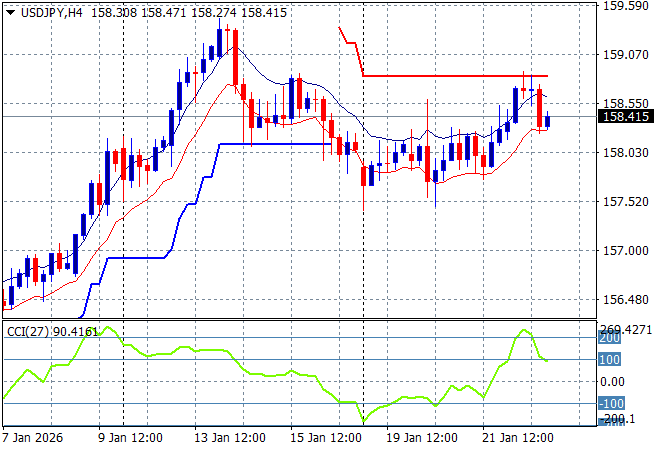Select the current price tag 158.415
The height and width of the screenshot is (450, 660).
click(x=627, y=117)
